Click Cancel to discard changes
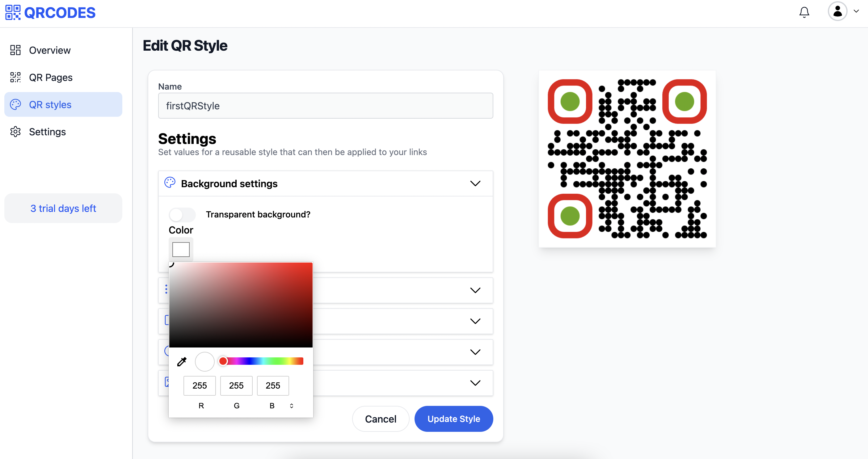This screenshot has height=459, width=868. (x=381, y=419)
